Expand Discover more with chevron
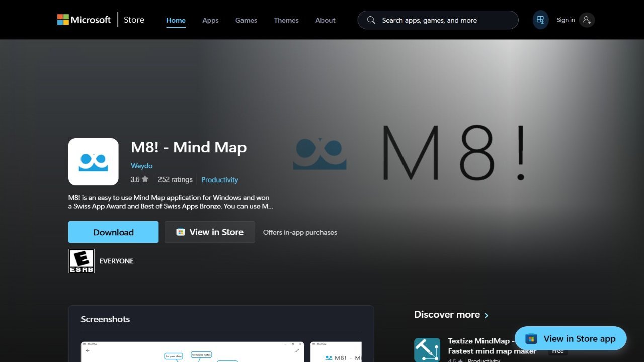Image resolution: width=644 pixels, height=362 pixels. pos(451,315)
